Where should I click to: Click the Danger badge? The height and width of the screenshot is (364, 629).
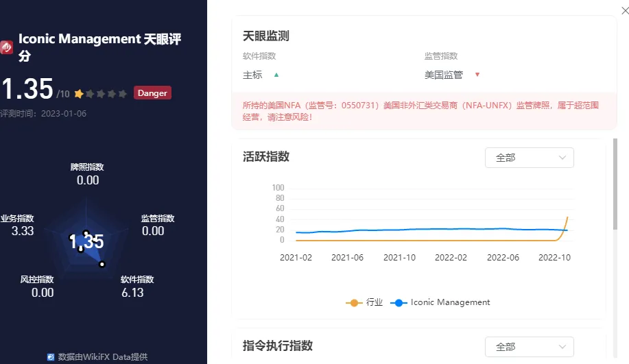tap(152, 93)
